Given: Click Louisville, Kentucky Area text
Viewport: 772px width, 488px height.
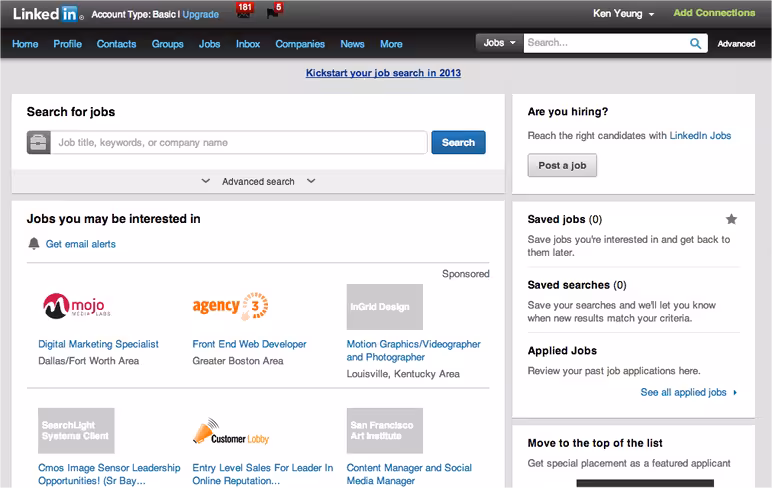Looking at the screenshot, I should pos(403,374).
